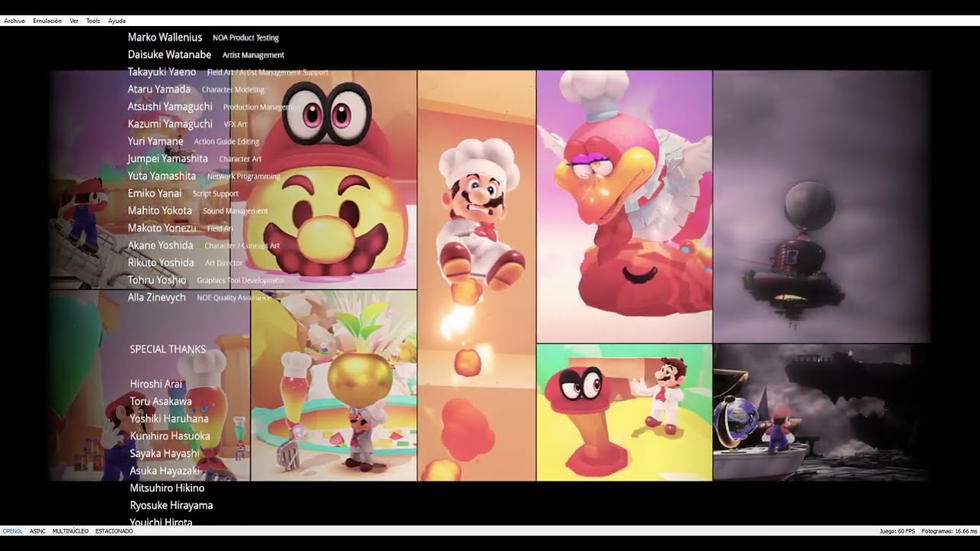Click the credit name Alla Zinevych
This screenshot has height=551, width=980.
157,297
